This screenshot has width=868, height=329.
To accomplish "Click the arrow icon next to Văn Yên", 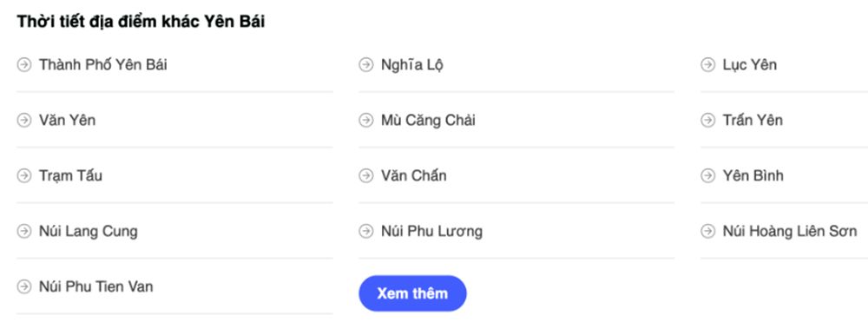I will (x=23, y=120).
